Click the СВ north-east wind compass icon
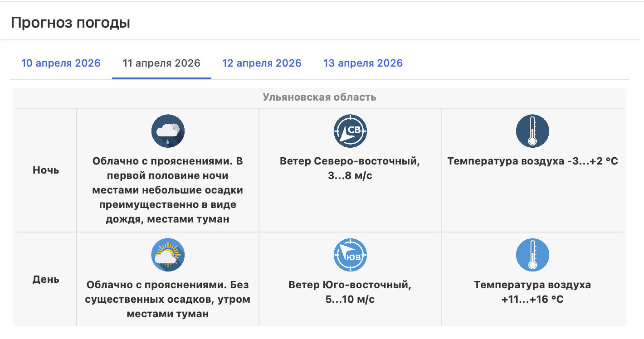The width and height of the screenshot is (644, 339). coord(350,131)
